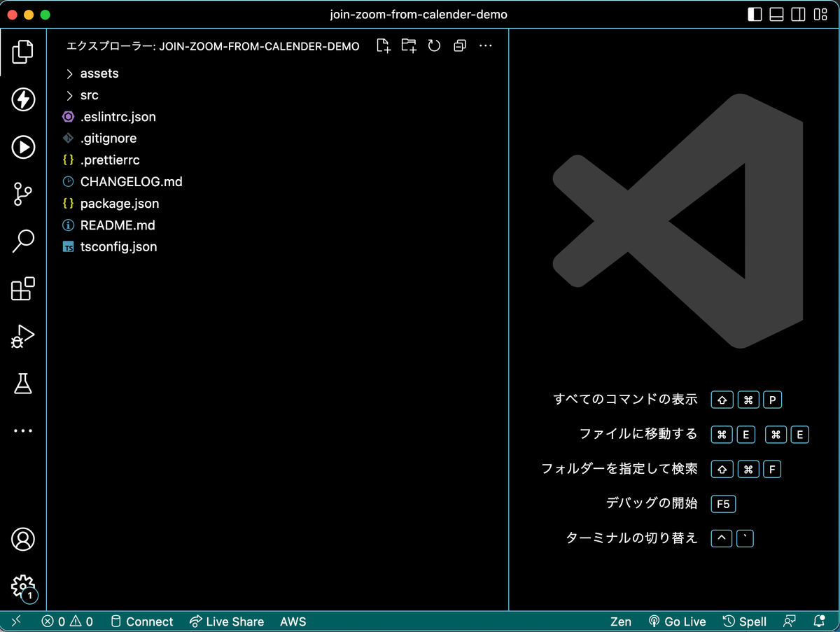
Task: Show errors and warnings count
Action: (67, 622)
